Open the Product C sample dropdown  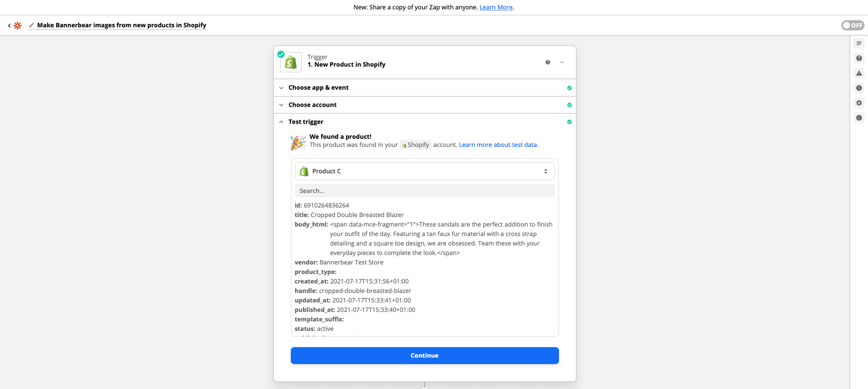click(x=424, y=171)
